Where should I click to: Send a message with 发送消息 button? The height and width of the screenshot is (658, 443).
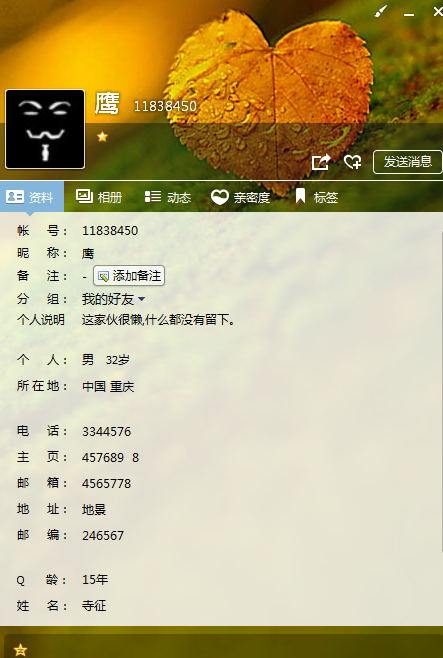tap(407, 162)
